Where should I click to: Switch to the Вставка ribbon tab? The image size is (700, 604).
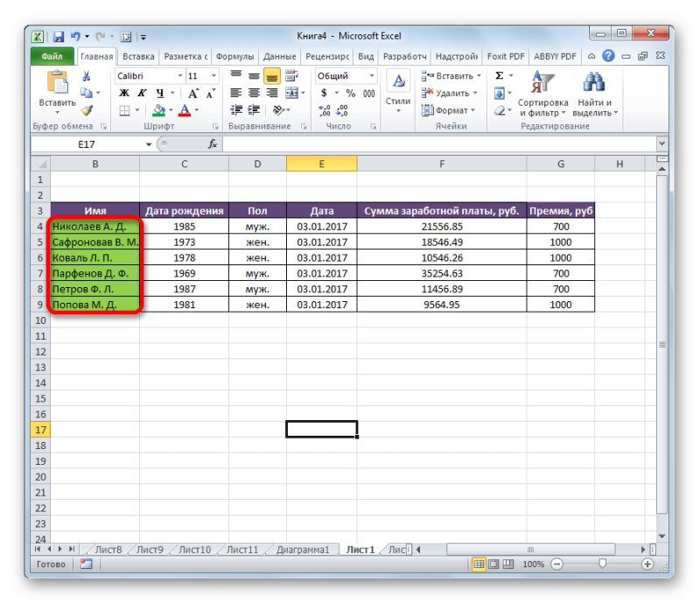click(138, 56)
